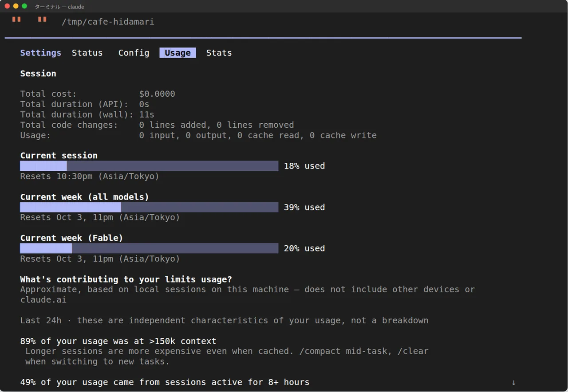
Task: Click the Total duration (wall) 11s value
Action: (147, 114)
